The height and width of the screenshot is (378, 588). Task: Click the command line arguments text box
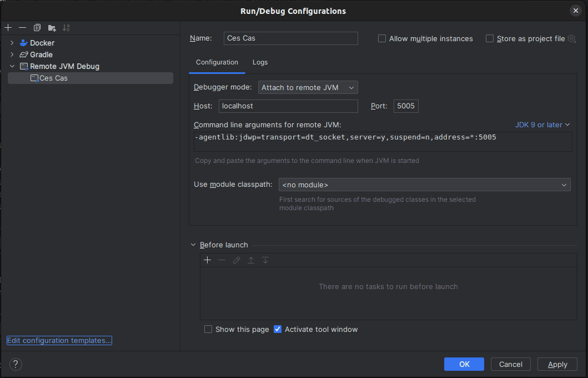(x=383, y=142)
